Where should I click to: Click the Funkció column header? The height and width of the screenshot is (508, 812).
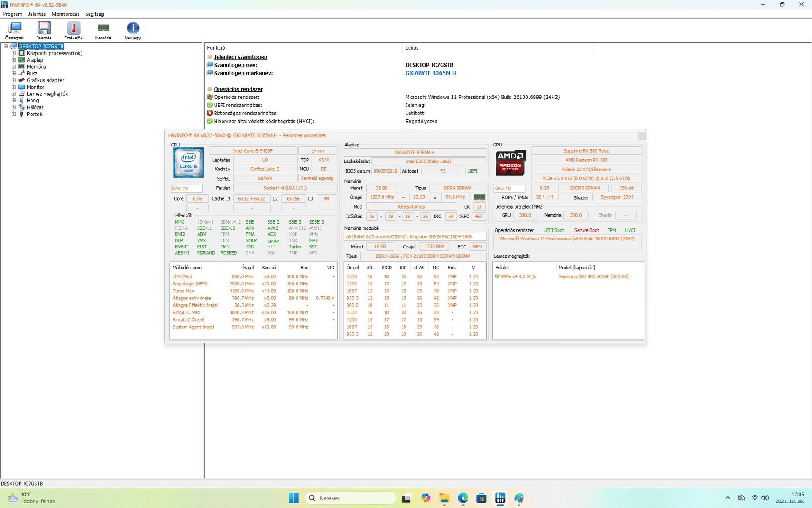pos(303,48)
